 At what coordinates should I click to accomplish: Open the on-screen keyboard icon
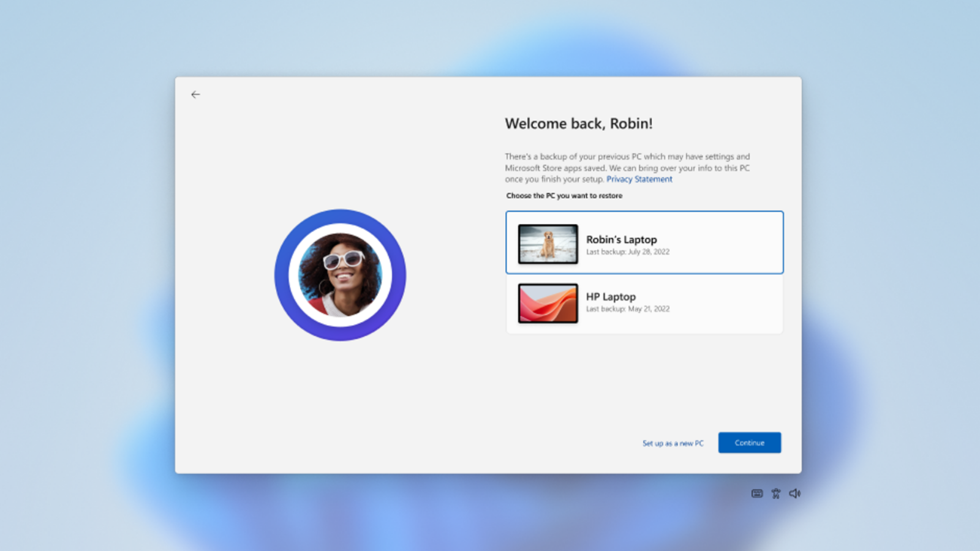756,493
